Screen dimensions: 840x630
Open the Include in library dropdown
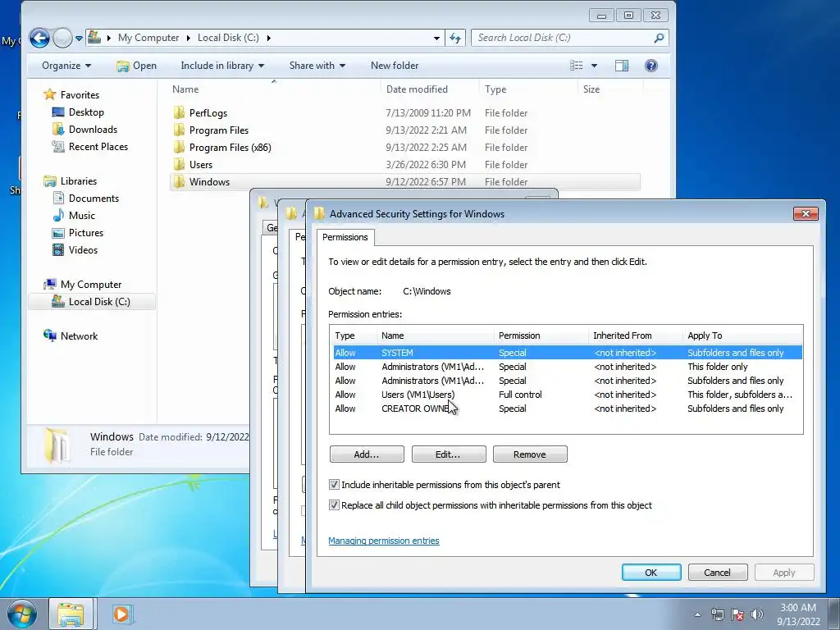(222, 66)
